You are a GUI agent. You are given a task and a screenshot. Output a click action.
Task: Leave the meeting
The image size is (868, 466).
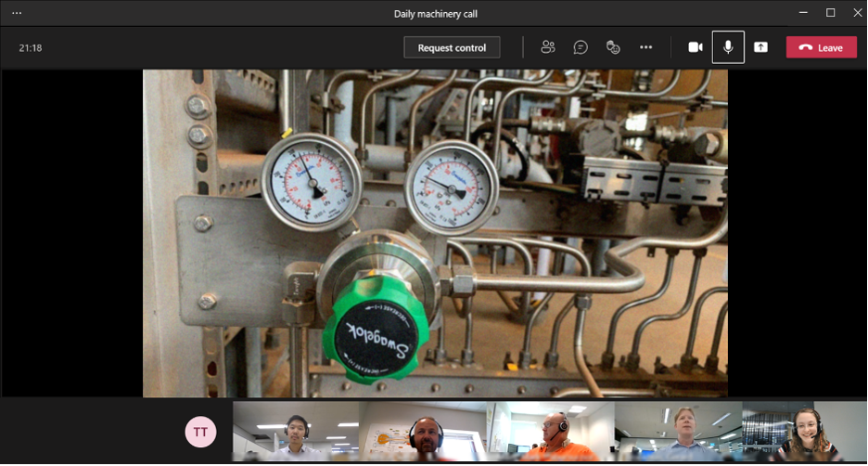pos(822,47)
